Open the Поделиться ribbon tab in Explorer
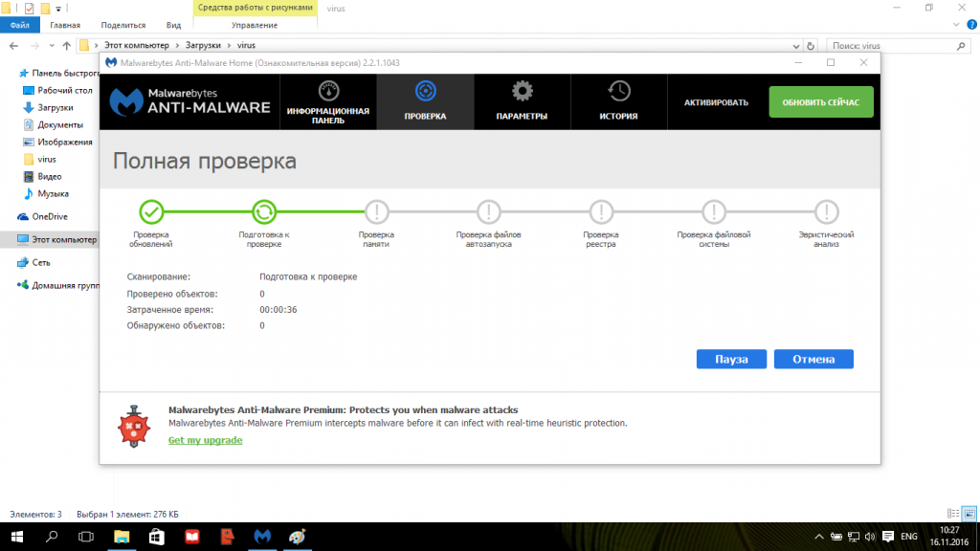This screenshot has height=551, width=980. tap(123, 25)
